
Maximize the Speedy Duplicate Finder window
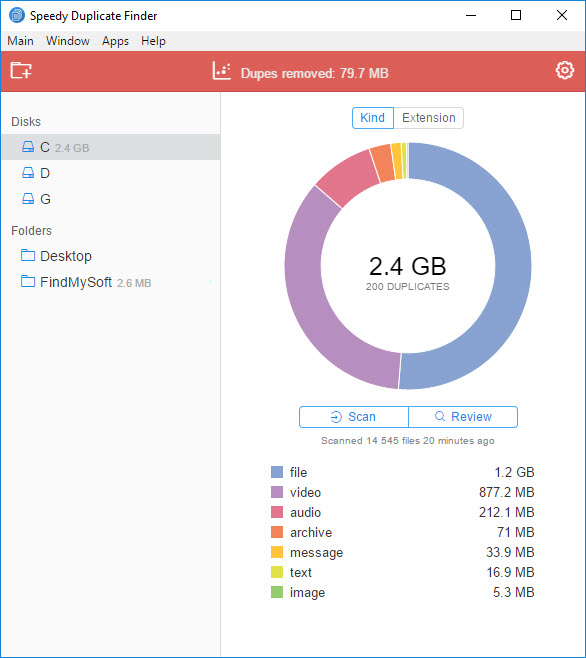[x=516, y=16]
